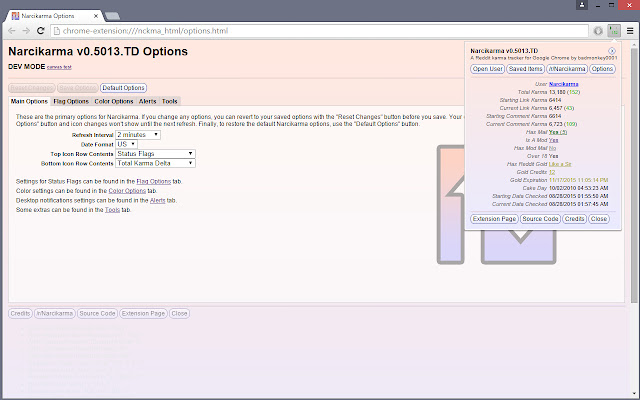Click the Gold Expiration date value
The height and width of the screenshot is (400, 640).
tap(578, 180)
